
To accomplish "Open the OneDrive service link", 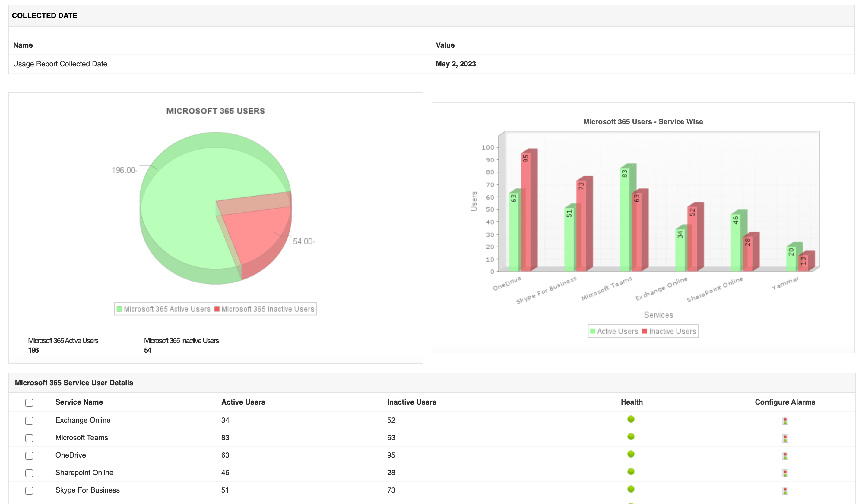I will click(x=71, y=455).
